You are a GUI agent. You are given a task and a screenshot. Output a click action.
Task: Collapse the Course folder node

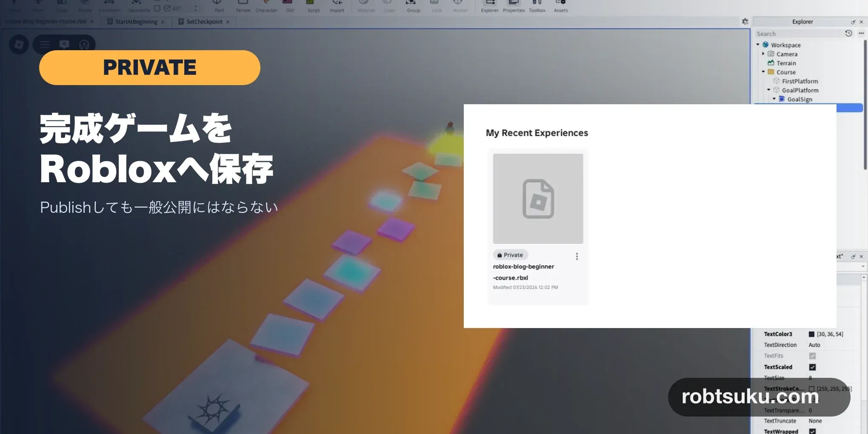(763, 71)
